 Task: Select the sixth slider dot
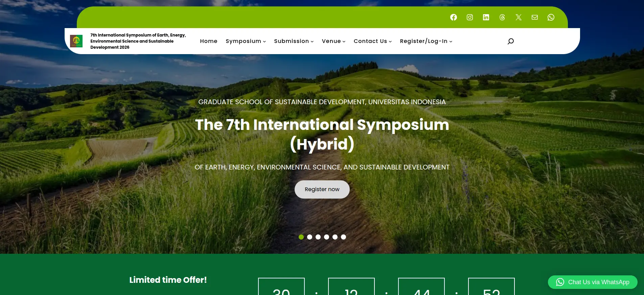click(x=343, y=237)
